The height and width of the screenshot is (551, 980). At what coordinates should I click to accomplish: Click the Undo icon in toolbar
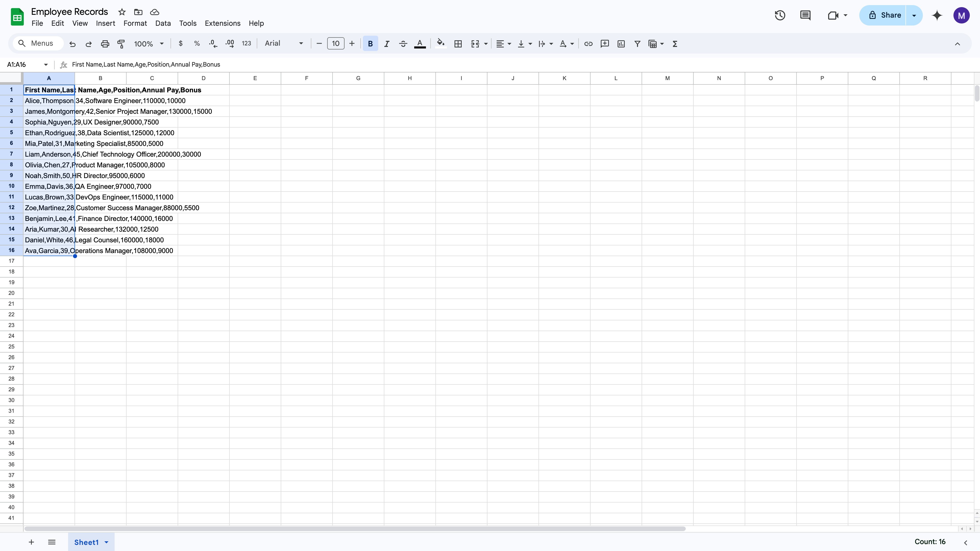coord(72,44)
